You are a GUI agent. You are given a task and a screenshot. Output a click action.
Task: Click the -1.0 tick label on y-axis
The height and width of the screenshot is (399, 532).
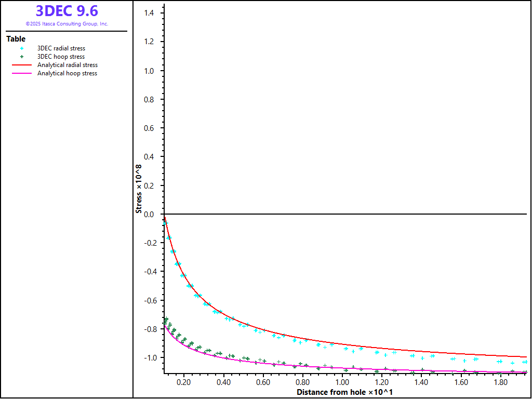coord(149,357)
